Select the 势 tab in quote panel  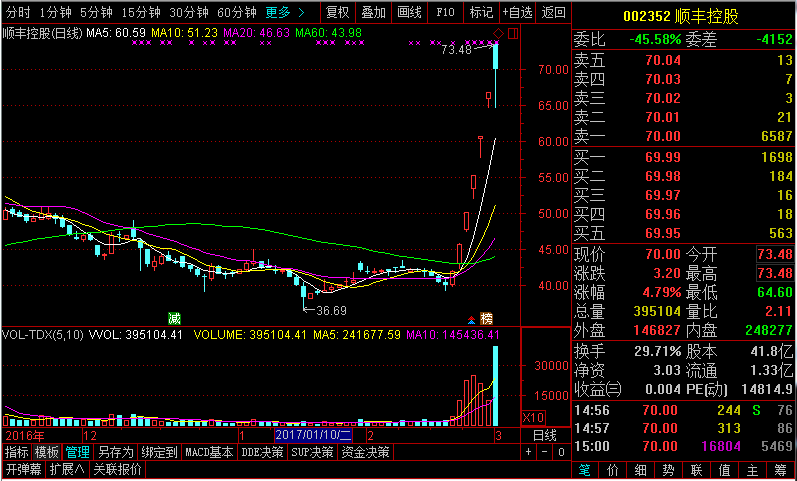point(668,470)
